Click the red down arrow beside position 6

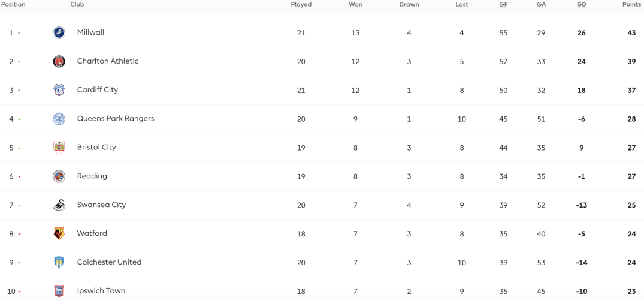(x=19, y=177)
